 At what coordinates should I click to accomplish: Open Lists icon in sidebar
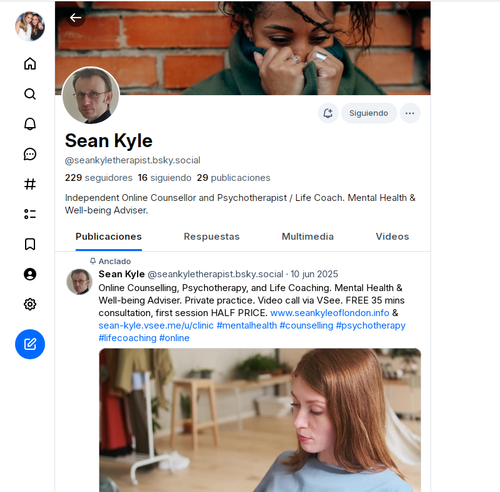[30, 214]
